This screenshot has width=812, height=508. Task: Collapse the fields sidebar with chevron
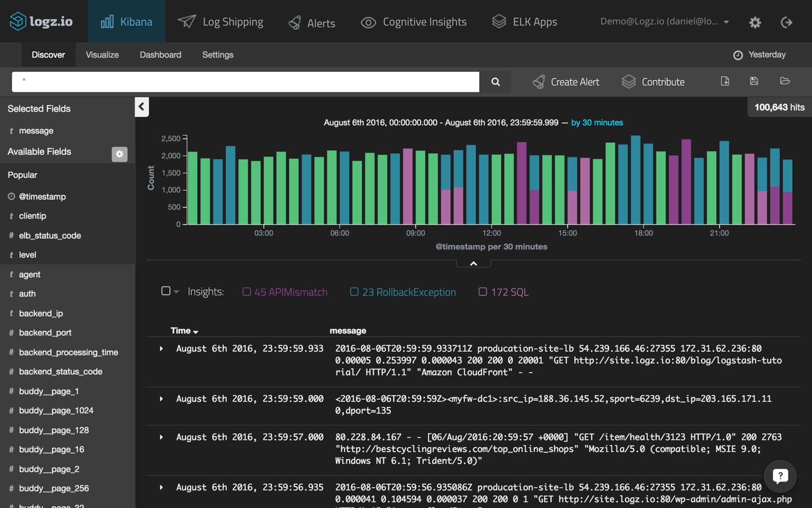(x=142, y=107)
